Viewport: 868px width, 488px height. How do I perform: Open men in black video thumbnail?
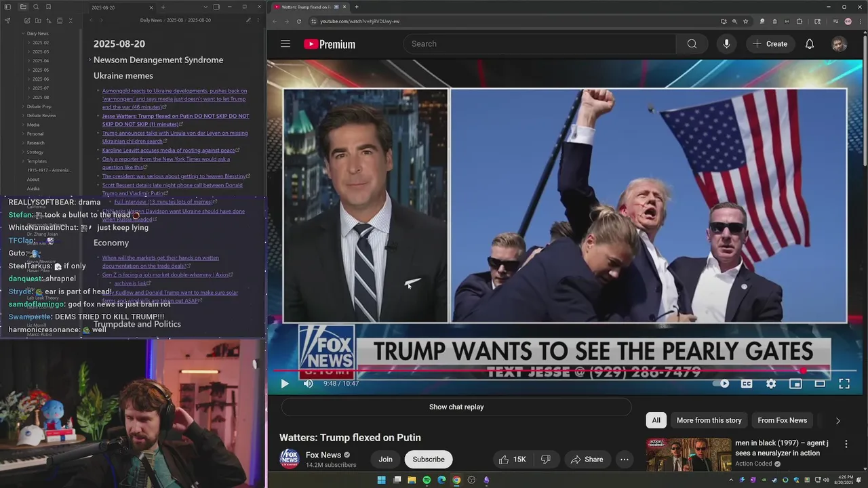688,455
